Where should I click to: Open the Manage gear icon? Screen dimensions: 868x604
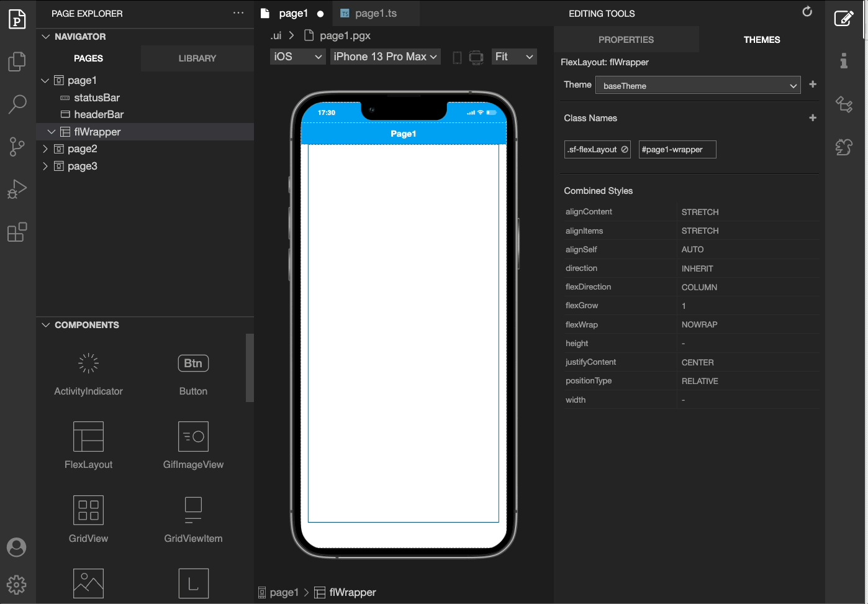coord(17,584)
